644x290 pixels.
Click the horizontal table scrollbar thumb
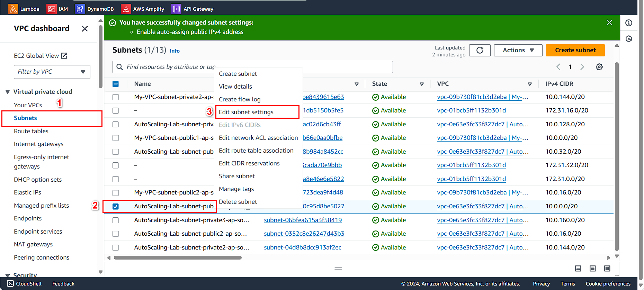[x=178, y=258]
